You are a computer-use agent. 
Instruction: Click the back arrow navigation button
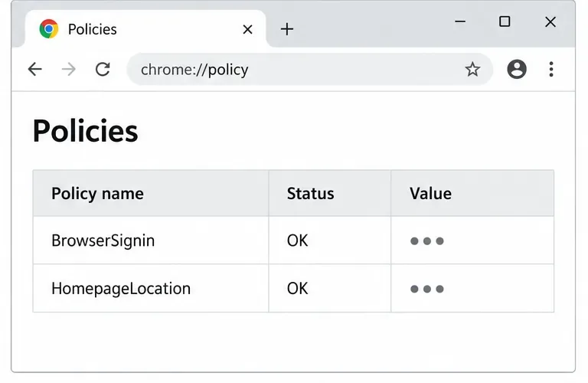tap(35, 70)
